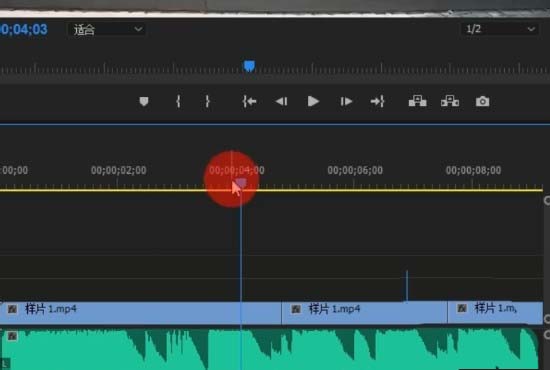The width and height of the screenshot is (550, 370).
Task: Click the Export Frame camera icon
Action: [x=482, y=101]
